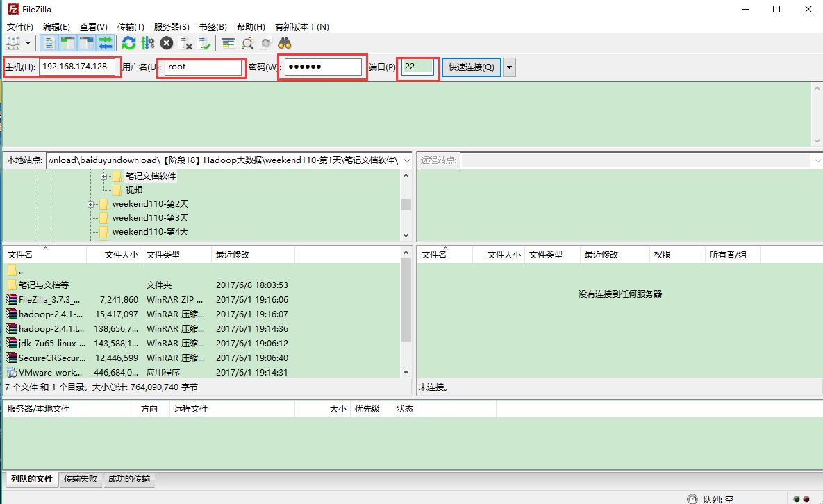The width and height of the screenshot is (823, 504).
Task: Select the weekend110-第4天 folder
Action: pos(150,232)
